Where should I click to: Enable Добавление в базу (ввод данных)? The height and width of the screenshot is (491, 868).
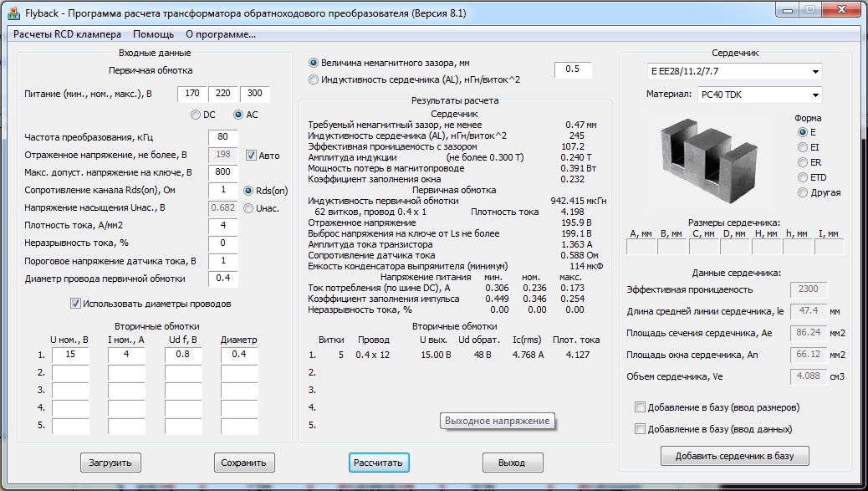[640, 429]
